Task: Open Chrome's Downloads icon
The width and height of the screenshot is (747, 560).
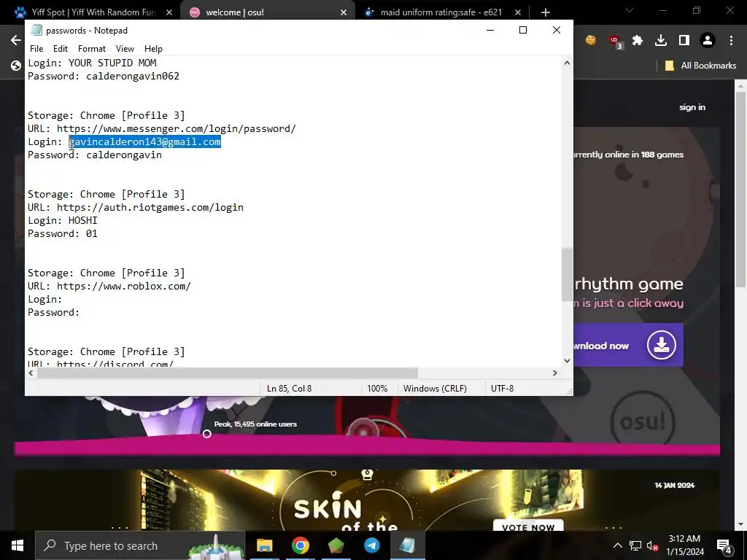Action: (661, 41)
